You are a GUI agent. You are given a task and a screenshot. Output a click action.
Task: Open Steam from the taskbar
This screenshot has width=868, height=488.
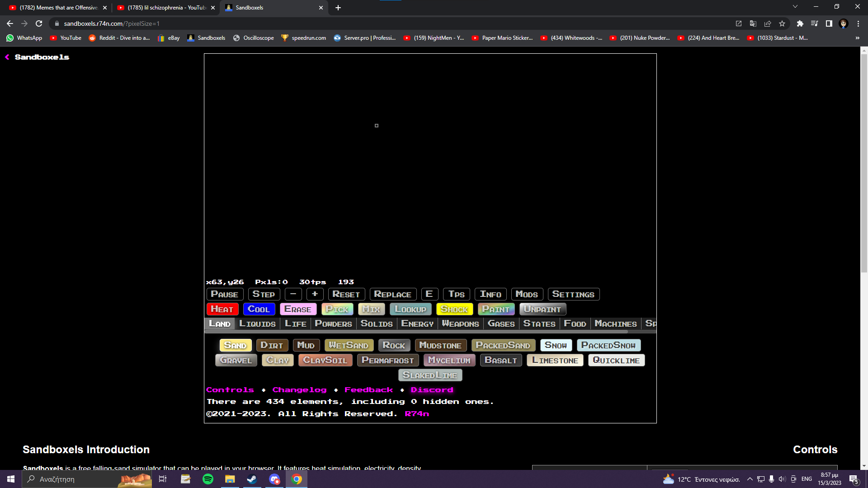252,479
